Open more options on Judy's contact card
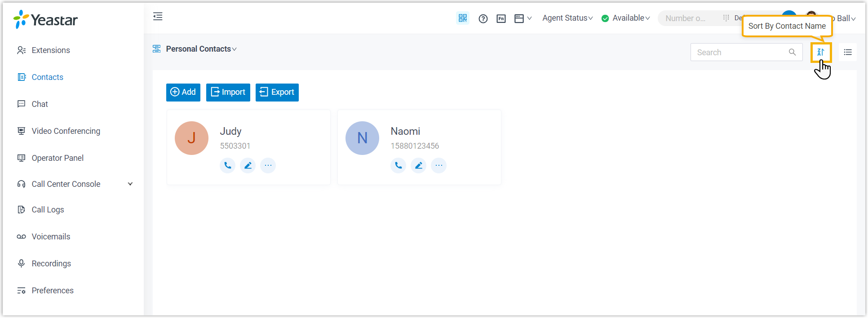Screen dimensions: 868x318 click(x=268, y=165)
